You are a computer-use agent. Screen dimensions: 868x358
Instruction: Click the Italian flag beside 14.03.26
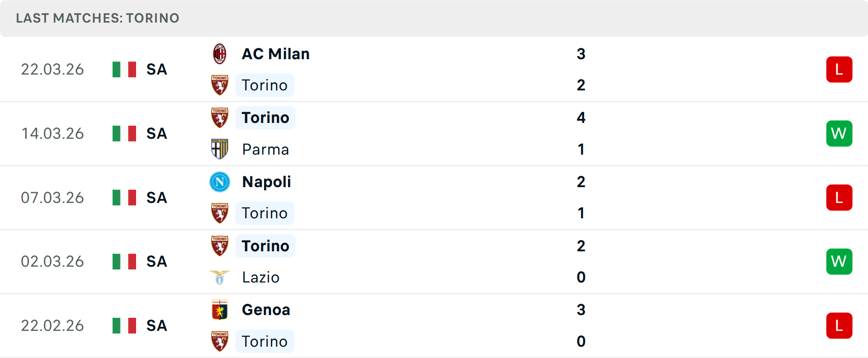(x=124, y=133)
